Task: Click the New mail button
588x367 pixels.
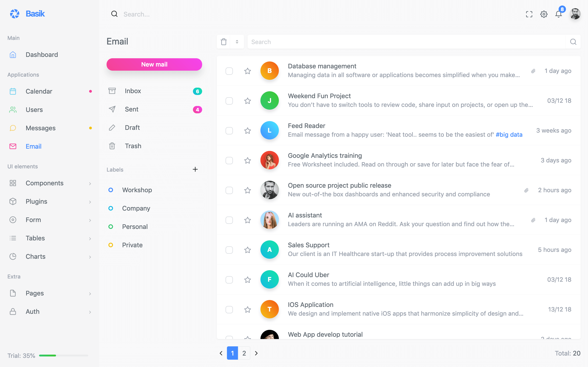Action: point(154,64)
